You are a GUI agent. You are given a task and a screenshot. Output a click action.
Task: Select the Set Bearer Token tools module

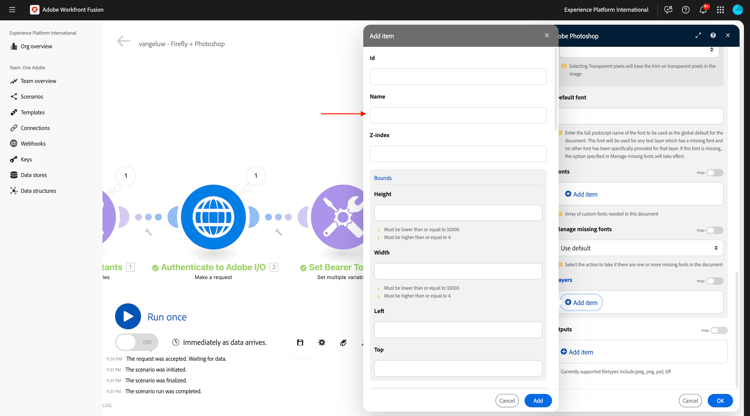[338, 217]
